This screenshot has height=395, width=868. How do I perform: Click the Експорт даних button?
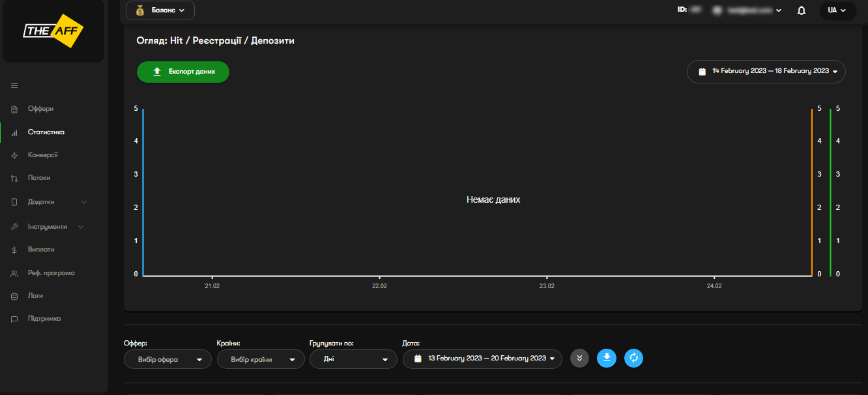(183, 72)
